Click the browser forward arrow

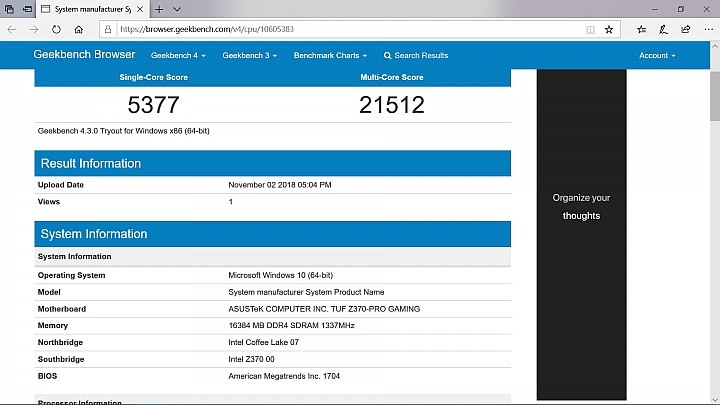tap(34, 29)
